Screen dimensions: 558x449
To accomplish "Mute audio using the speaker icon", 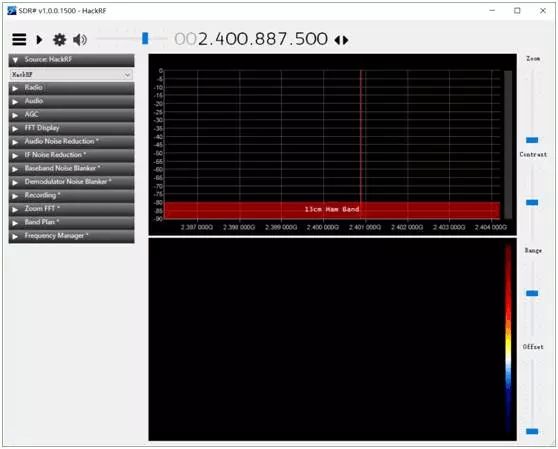I will (80, 39).
